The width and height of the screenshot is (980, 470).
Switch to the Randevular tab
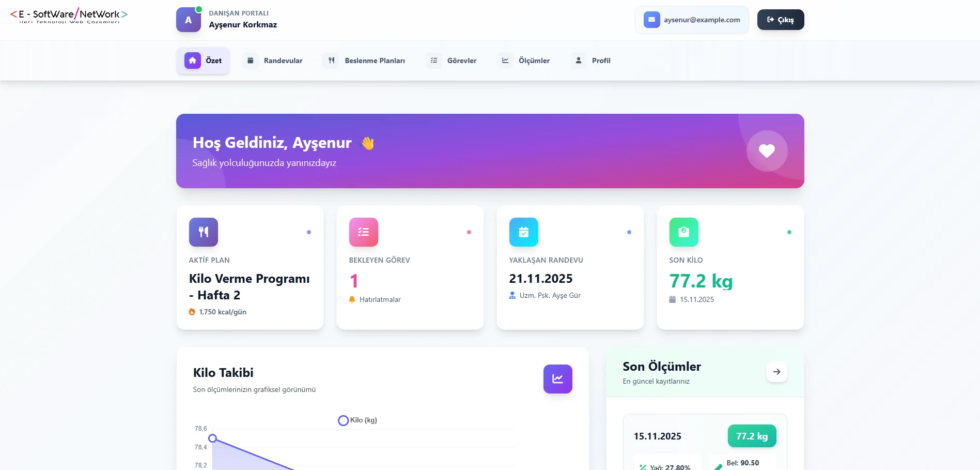tap(274, 60)
